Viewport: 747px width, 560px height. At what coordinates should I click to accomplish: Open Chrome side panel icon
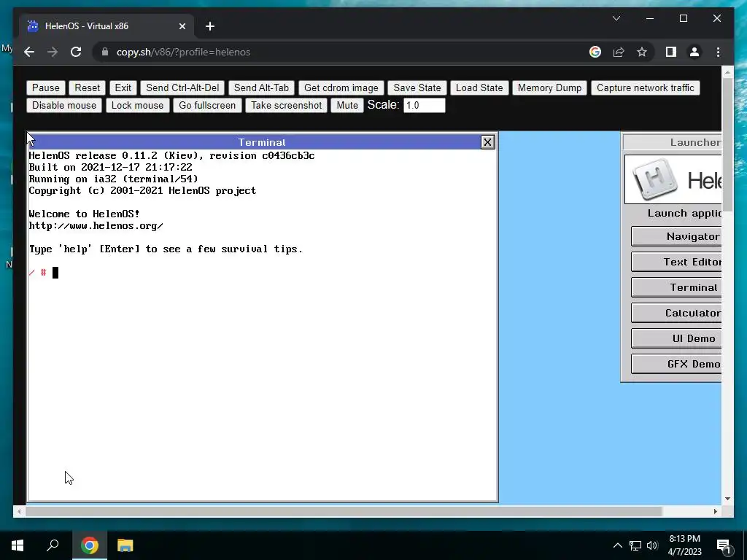click(671, 52)
